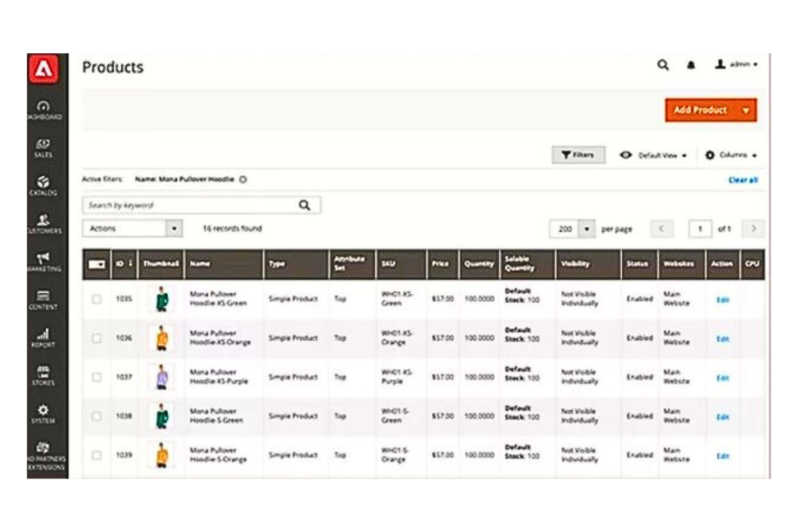This screenshot has width=798, height=532.
Task: Check the row checkbox for product 1035
Action: click(97, 300)
